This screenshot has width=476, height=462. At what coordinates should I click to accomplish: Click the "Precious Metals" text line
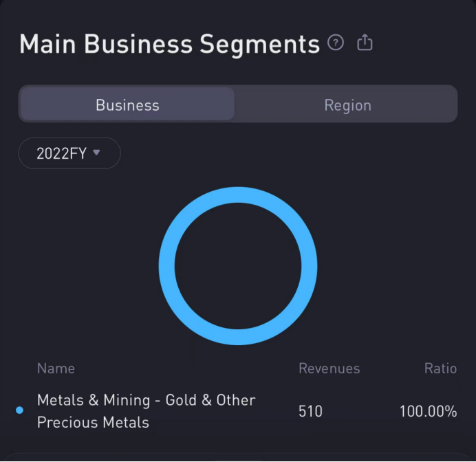[93, 422]
